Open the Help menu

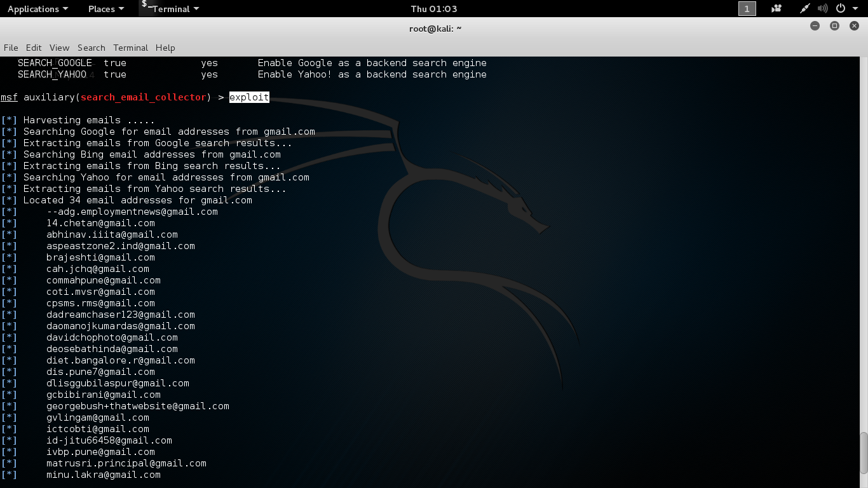pyautogui.click(x=165, y=48)
